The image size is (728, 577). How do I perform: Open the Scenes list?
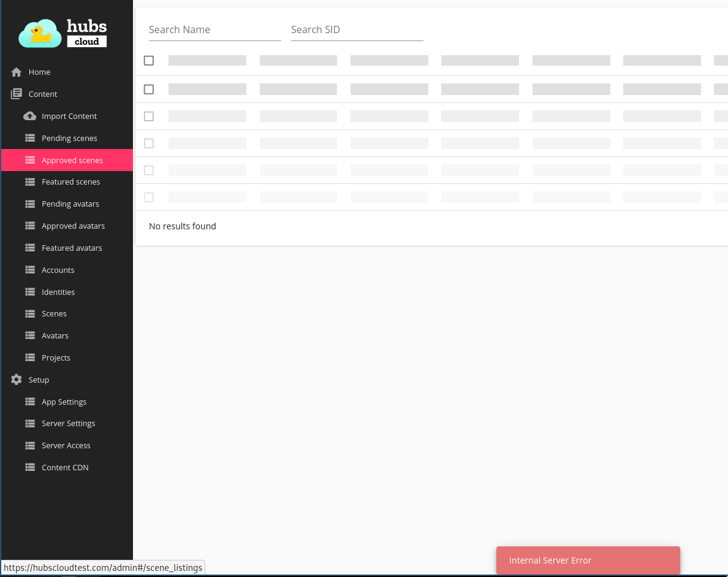67,313
